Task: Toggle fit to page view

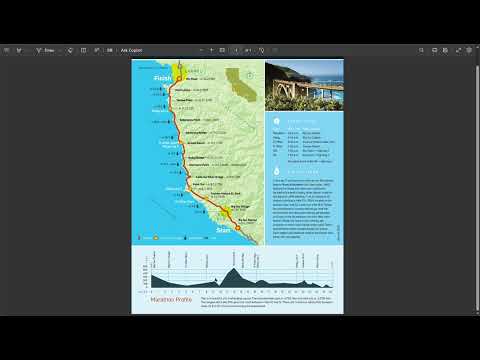Action: (222, 50)
